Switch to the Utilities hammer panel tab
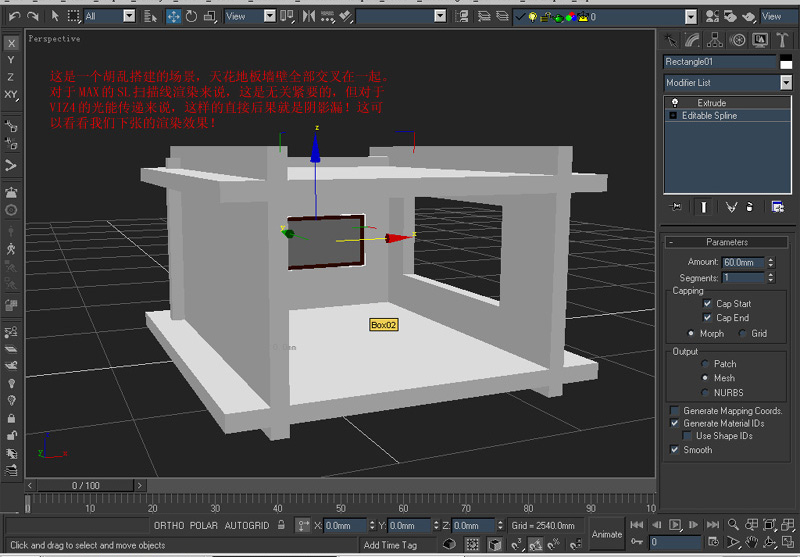 781,40
